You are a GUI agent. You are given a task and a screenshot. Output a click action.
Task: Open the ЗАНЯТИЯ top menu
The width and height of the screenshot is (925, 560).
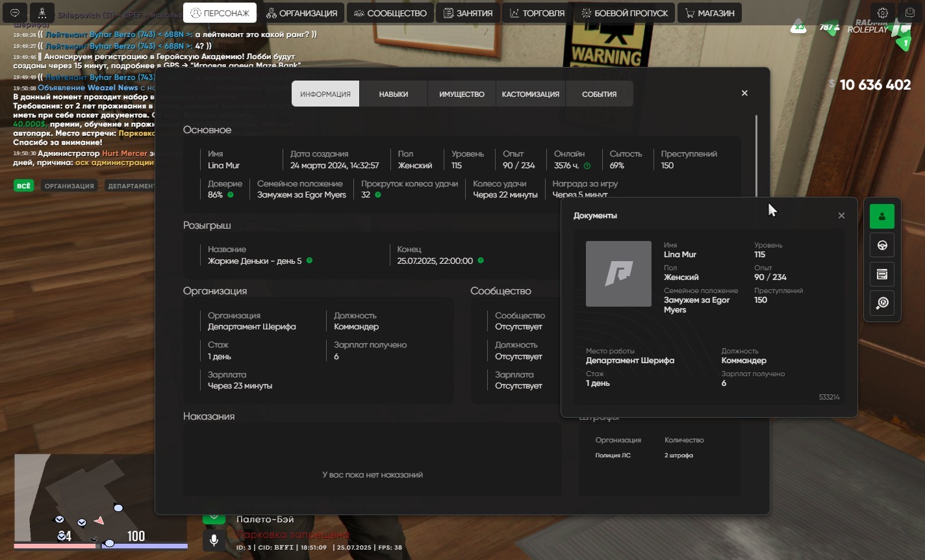tap(468, 13)
